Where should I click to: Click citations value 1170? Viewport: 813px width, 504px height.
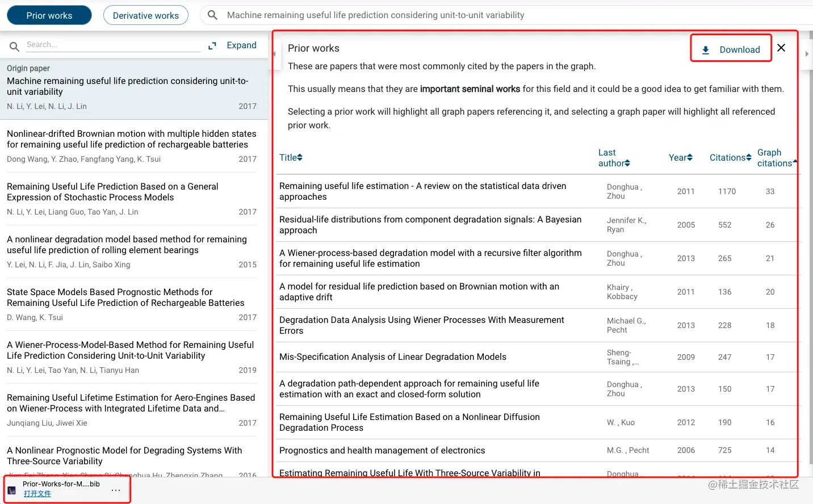(727, 191)
